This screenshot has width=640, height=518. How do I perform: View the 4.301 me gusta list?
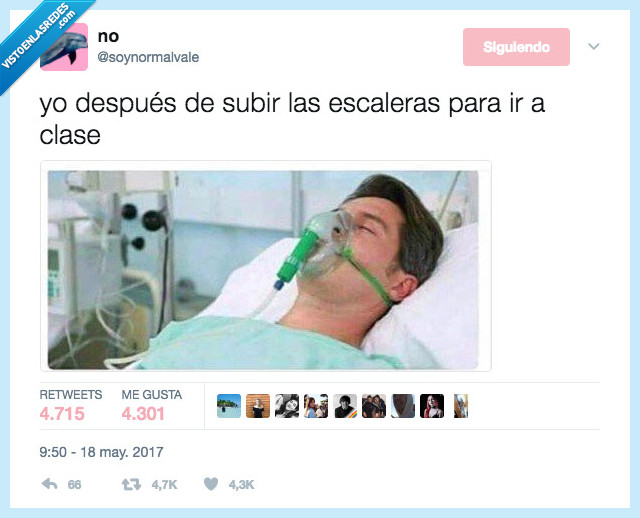[143, 414]
